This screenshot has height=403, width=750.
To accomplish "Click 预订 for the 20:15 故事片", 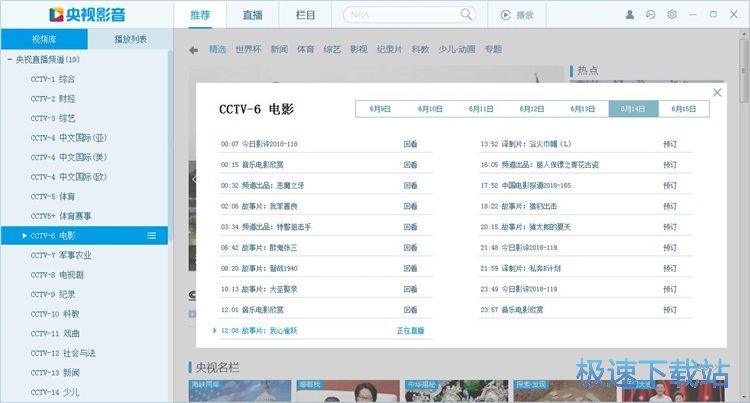I will tap(670, 227).
